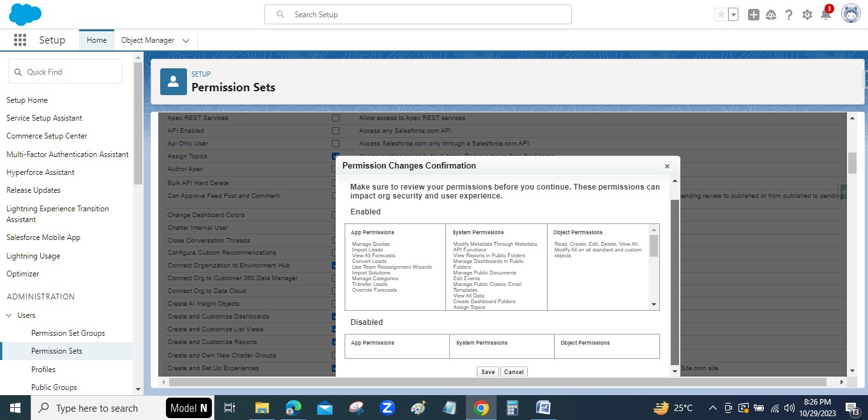
Task: Open Service Setup Assistant
Action: click(44, 118)
